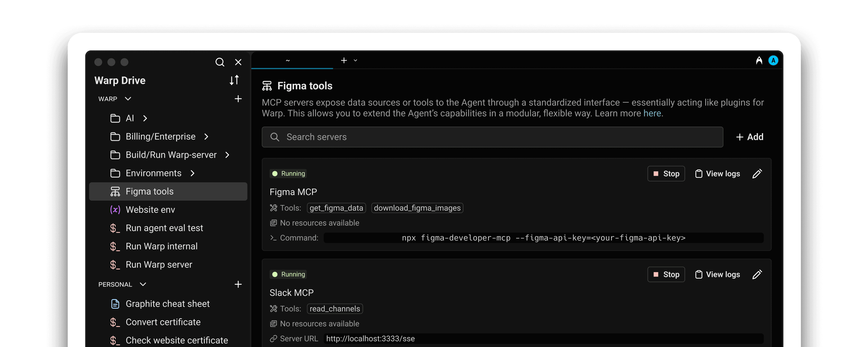Click the Figma MCP Command prompt icon
The height and width of the screenshot is (347, 868).
pos(273,238)
